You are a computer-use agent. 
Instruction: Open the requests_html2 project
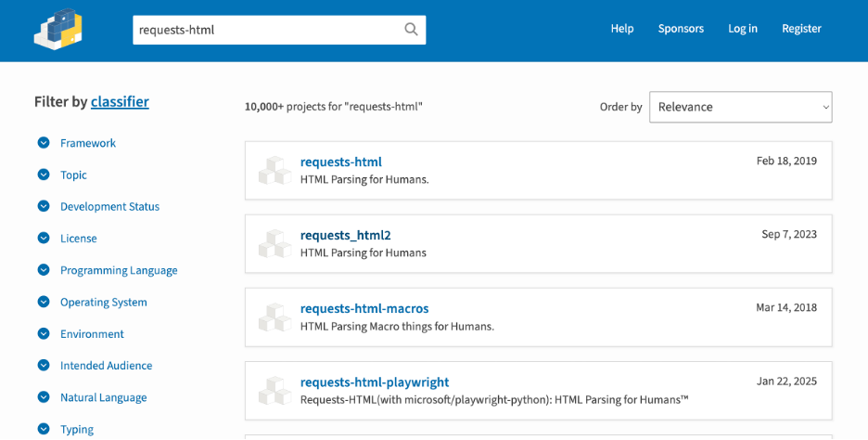[x=345, y=236]
